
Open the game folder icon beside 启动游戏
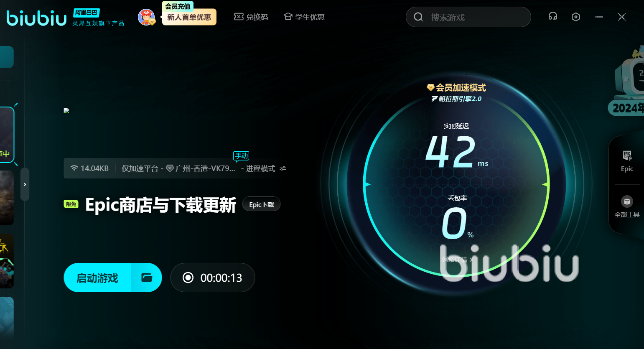tap(147, 278)
